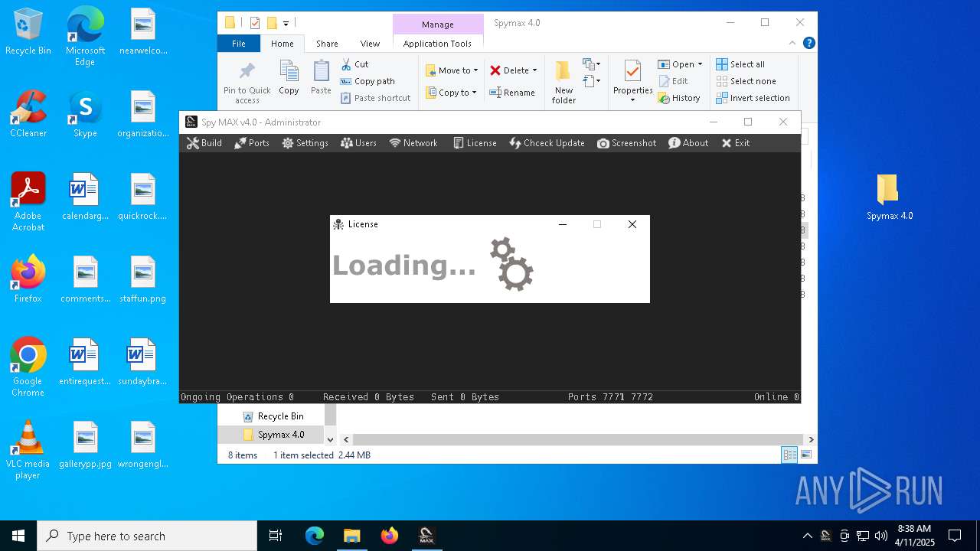Click Select all in the ribbon
980x551 pixels.
(x=740, y=64)
